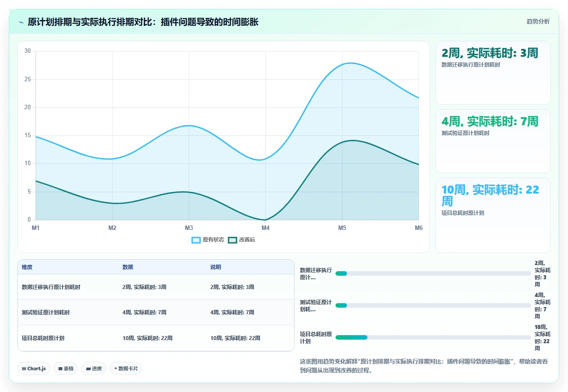Screen dimensions: 568x392
Task: Click the 测试验证原计划耗... progress label
Action: 316,305
